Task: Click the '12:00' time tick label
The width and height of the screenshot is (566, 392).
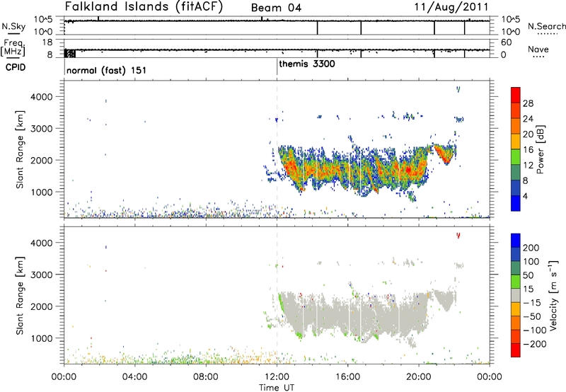Action: (277, 376)
